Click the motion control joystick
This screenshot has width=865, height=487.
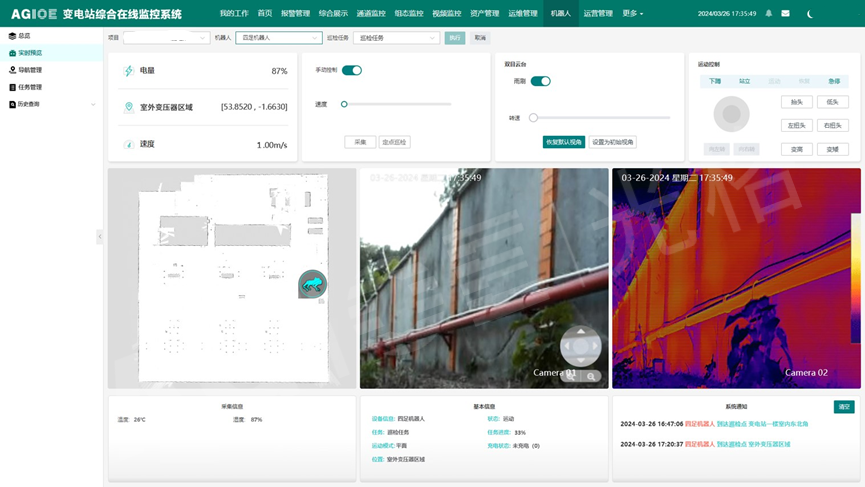coord(731,114)
